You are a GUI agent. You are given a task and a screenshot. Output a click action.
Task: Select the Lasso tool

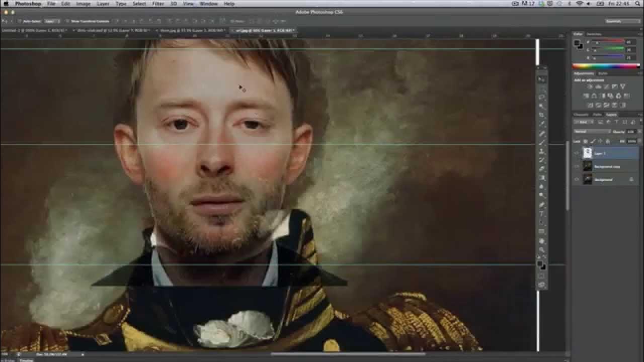coord(542,98)
